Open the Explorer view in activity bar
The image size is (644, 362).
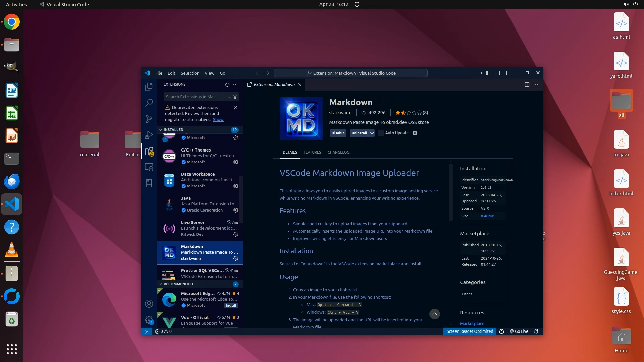pyautogui.click(x=149, y=87)
